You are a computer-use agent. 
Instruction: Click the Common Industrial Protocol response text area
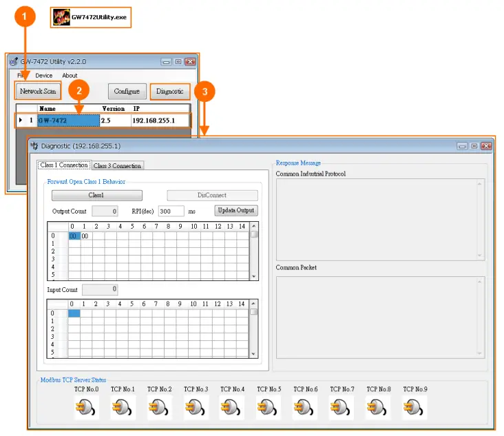[x=380, y=220]
